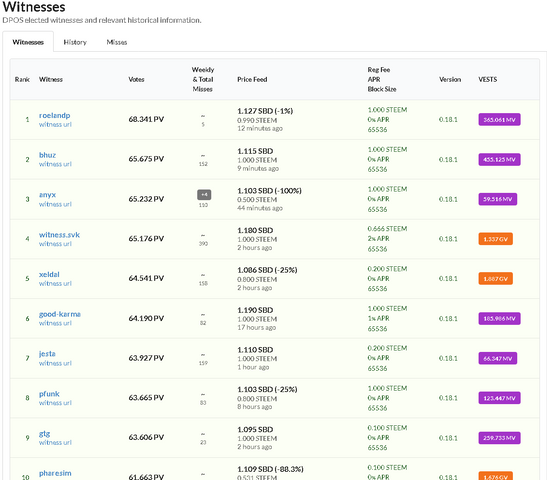Open bhuz witness profile link

pyautogui.click(x=47, y=155)
